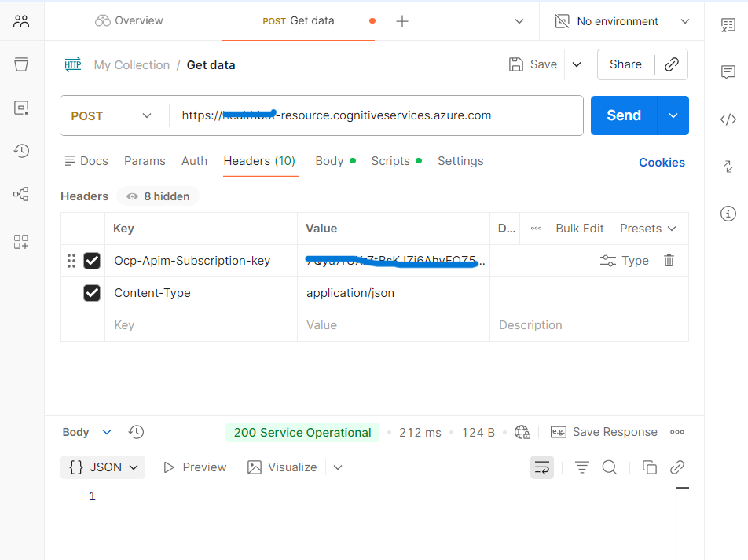Viewport: 748px width, 560px height.
Task: Open the code snippet panel
Action: [x=728, y=119]
